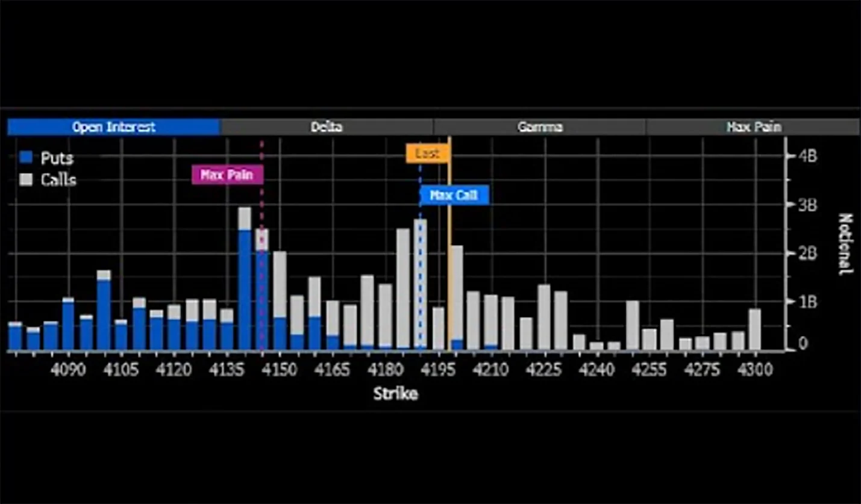The image size is (861, 504).
Task: Click the 4090 strike axis label
Action: [68, 369]
